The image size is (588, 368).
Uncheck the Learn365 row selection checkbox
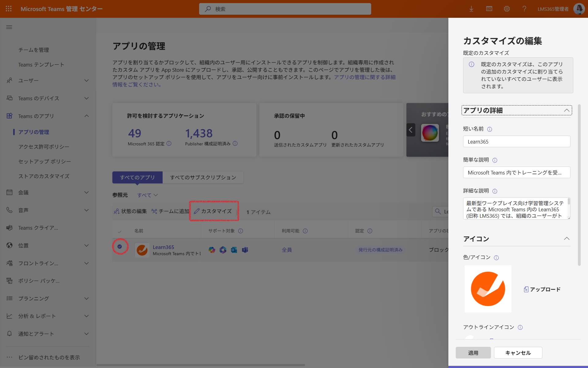tap(120, 247)
